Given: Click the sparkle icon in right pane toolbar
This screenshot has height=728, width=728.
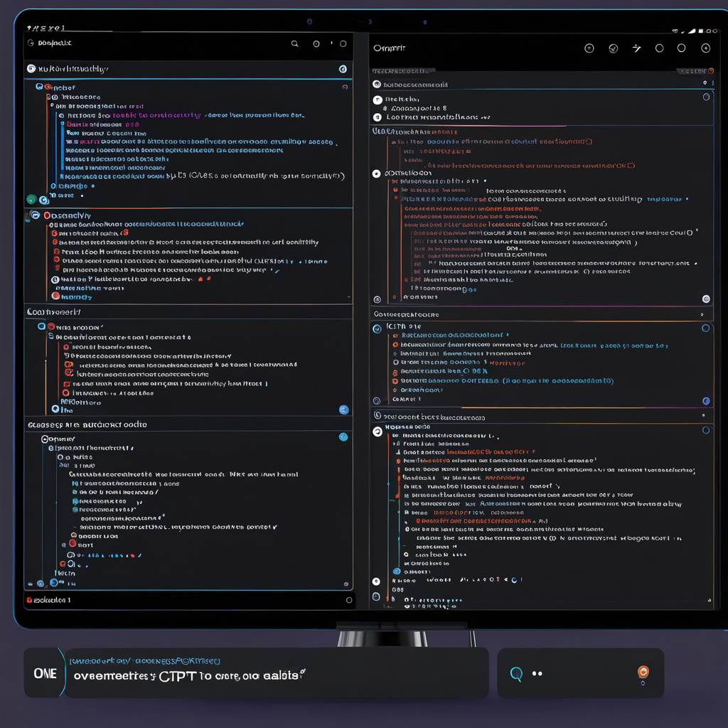Looking at the screenshot, I should [636, 48].
